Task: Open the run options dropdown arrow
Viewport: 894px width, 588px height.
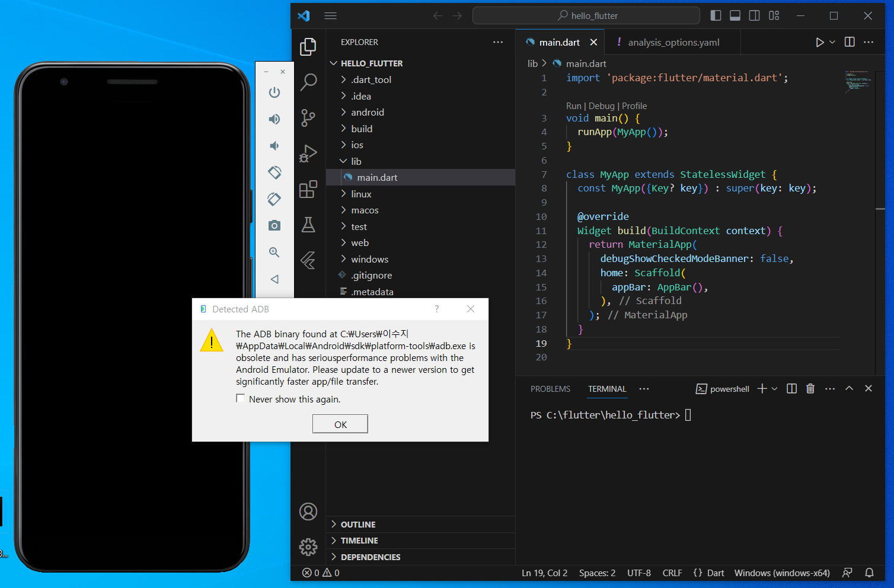Action: pos(832,42)
